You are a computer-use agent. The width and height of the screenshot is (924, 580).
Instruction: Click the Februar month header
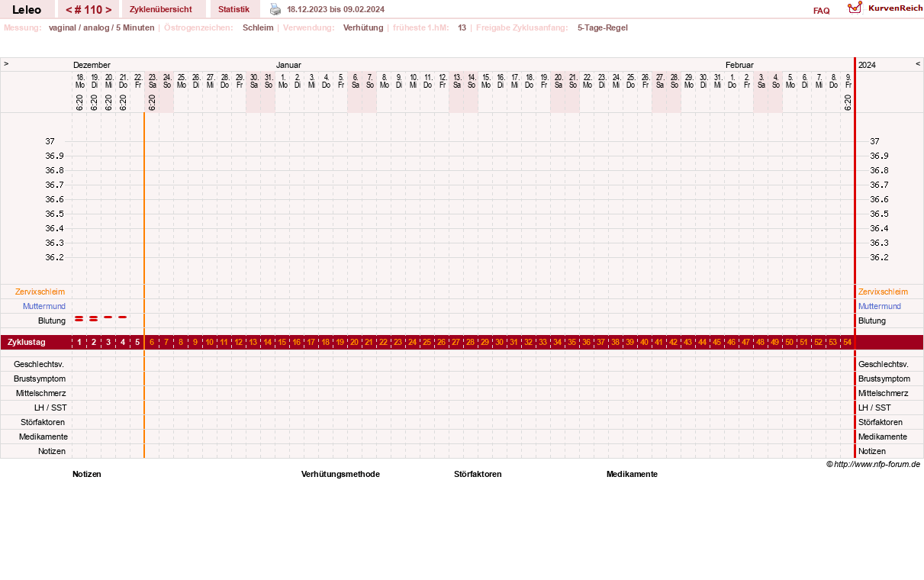click(739, 65)
